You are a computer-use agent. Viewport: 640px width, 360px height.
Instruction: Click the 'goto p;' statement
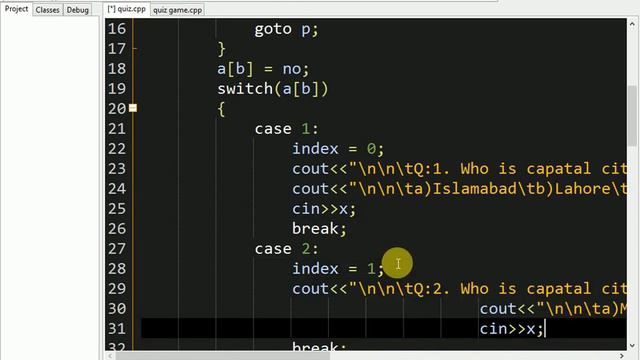coord(286,29)
